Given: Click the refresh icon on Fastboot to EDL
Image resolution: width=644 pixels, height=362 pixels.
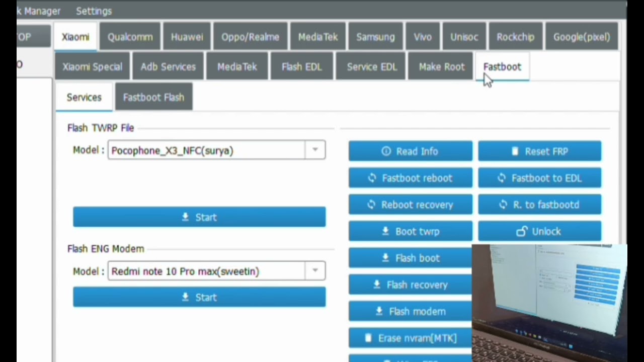Looking at the screenshot, I should tap(501, 178).
